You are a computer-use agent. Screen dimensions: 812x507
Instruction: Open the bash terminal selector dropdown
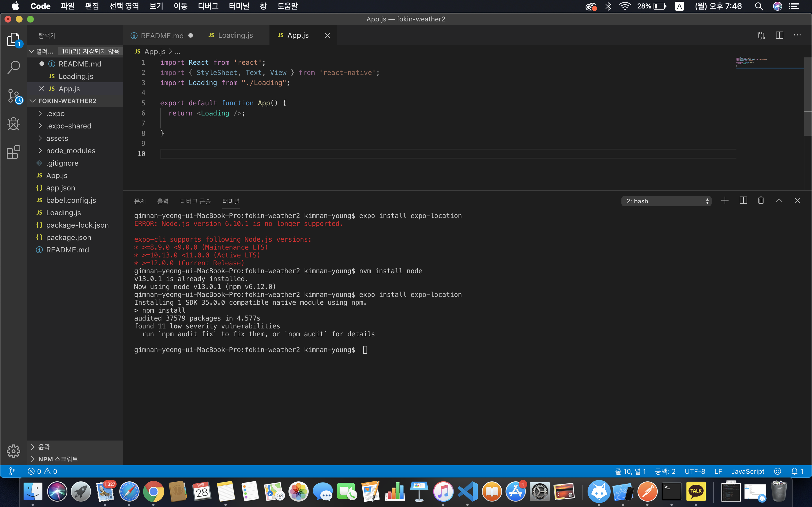click(666, 201)
